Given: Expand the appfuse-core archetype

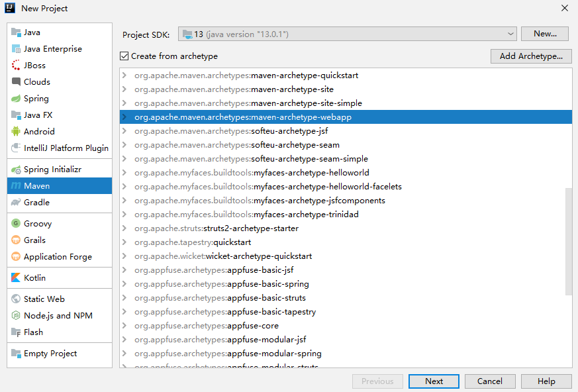Looking at the screenshot, I should coord(124,326).
